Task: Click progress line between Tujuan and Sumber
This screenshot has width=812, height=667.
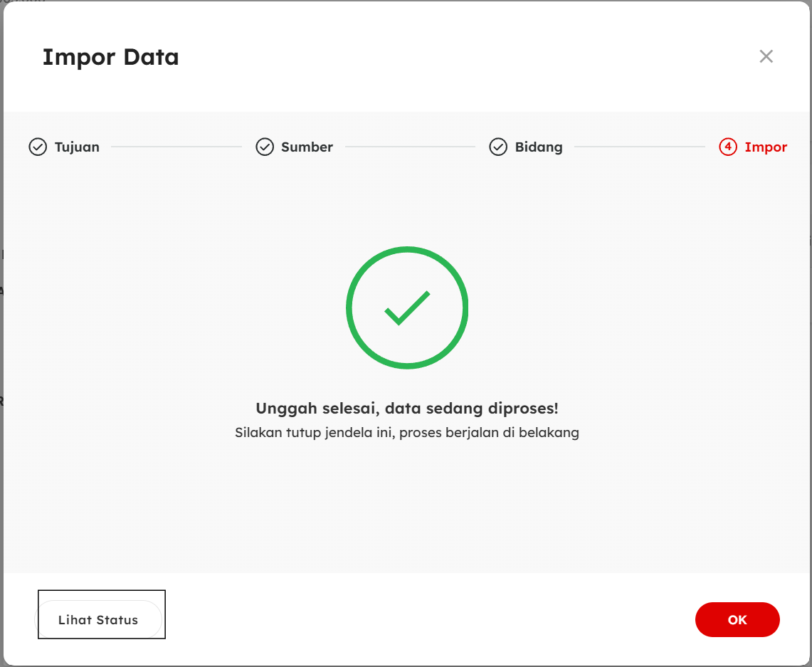Action: (x=176, y=147)
